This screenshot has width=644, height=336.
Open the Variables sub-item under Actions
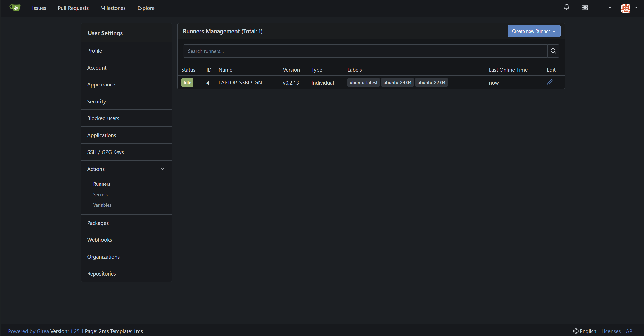coord(102,205)
